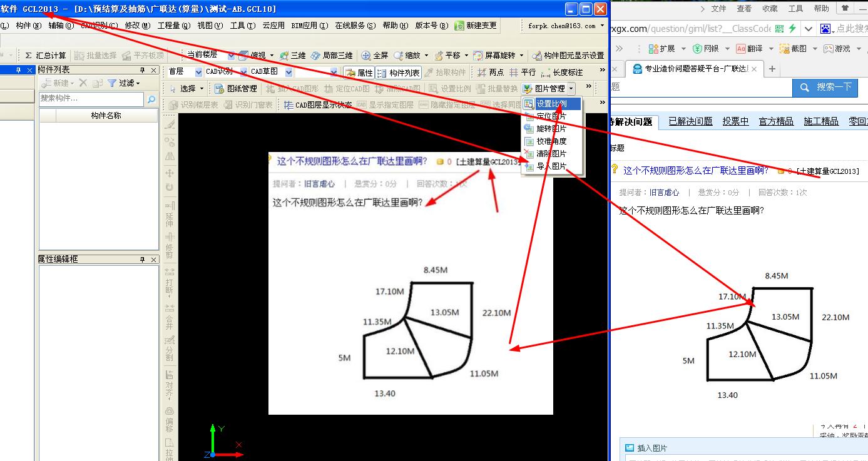This screenshot has width=868, height=461.
Task: Open the CAD草图 type dropdown
Action: click(289, 73)
